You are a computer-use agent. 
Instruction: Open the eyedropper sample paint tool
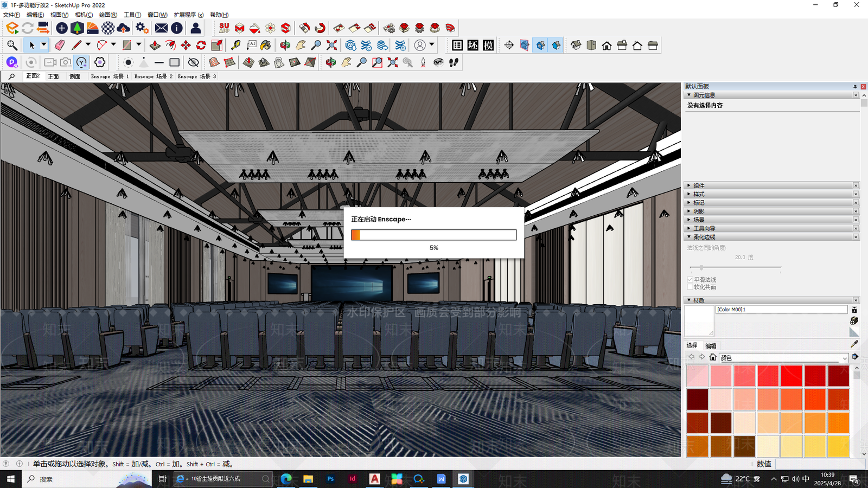[854, 344]
